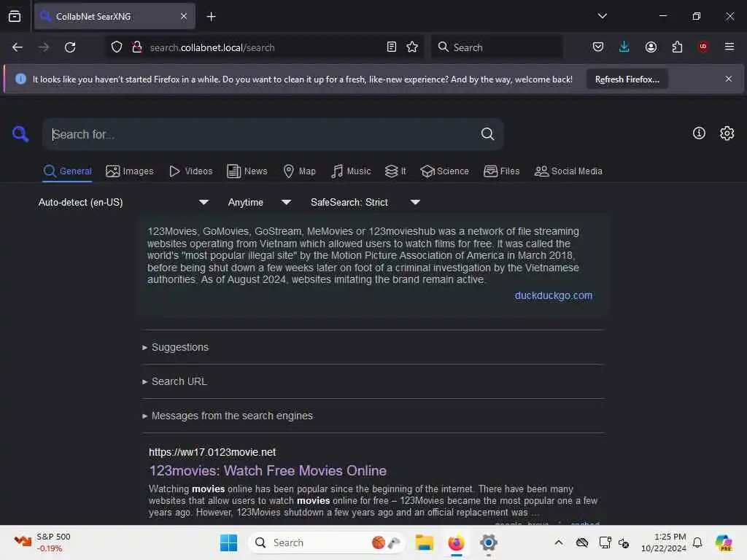The image size is (747, 560).
Task: Click Refresh Firefox button
Action: (627, 79)
